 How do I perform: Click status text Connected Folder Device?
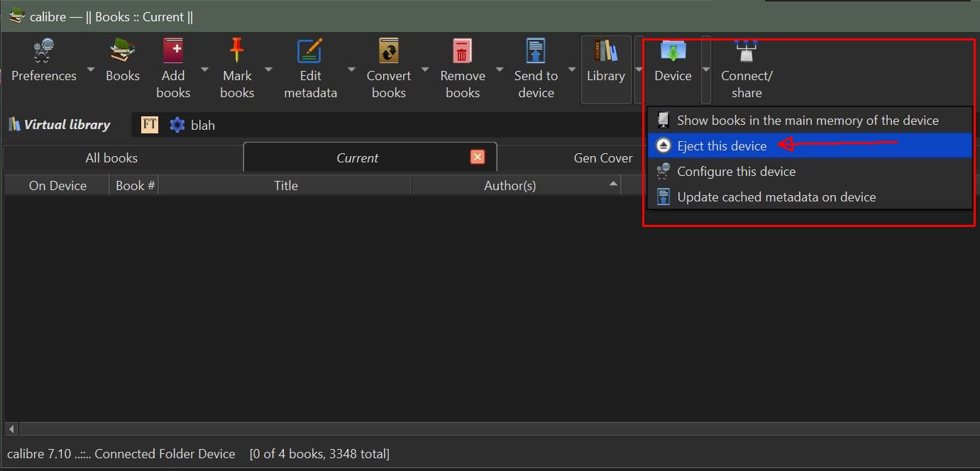point(165,454)
